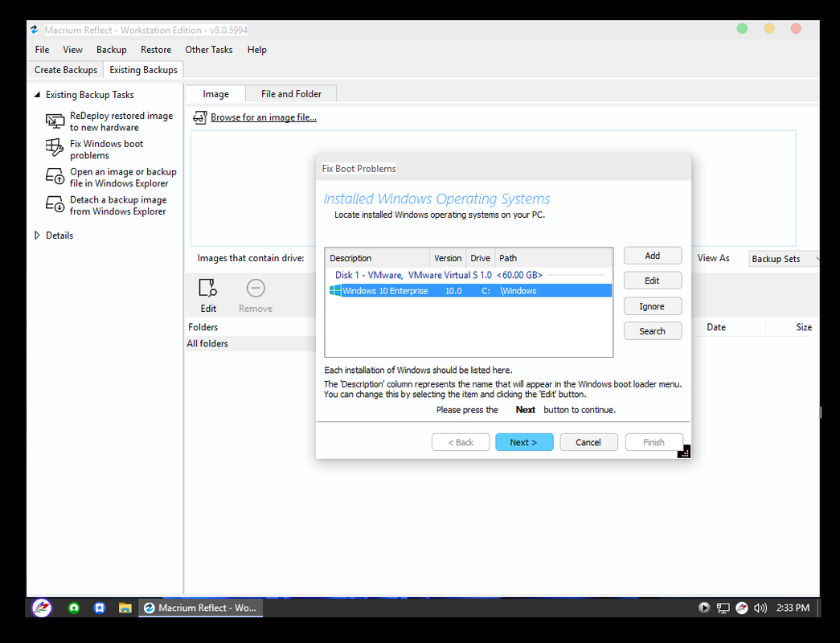Select the All folders row
840x643 pixels.
click(x=251, y=343)
